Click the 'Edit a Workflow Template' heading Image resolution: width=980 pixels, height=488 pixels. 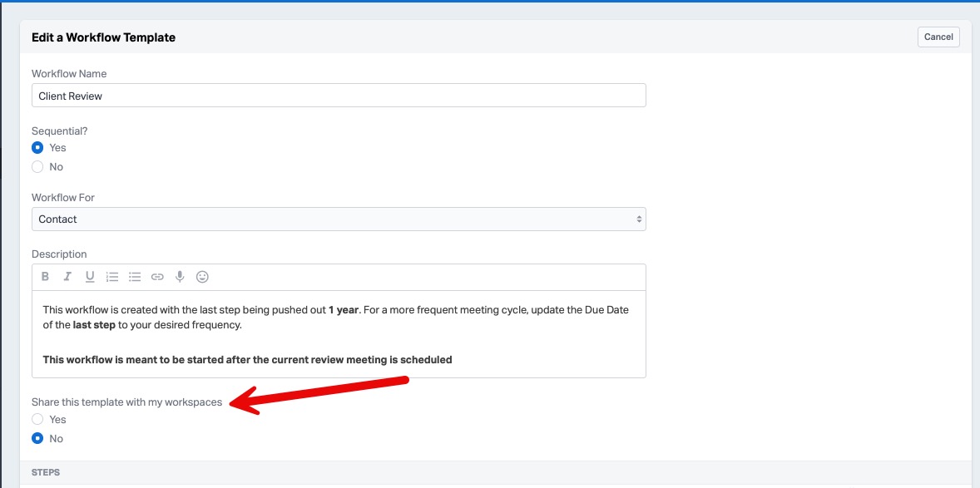pyautogui.click(x=103, y=37)
